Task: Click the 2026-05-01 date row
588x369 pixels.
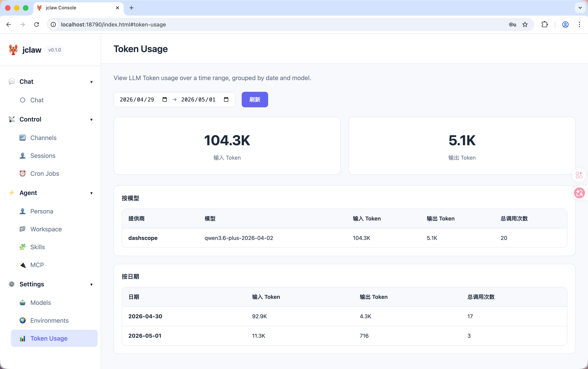Action: 344,336
